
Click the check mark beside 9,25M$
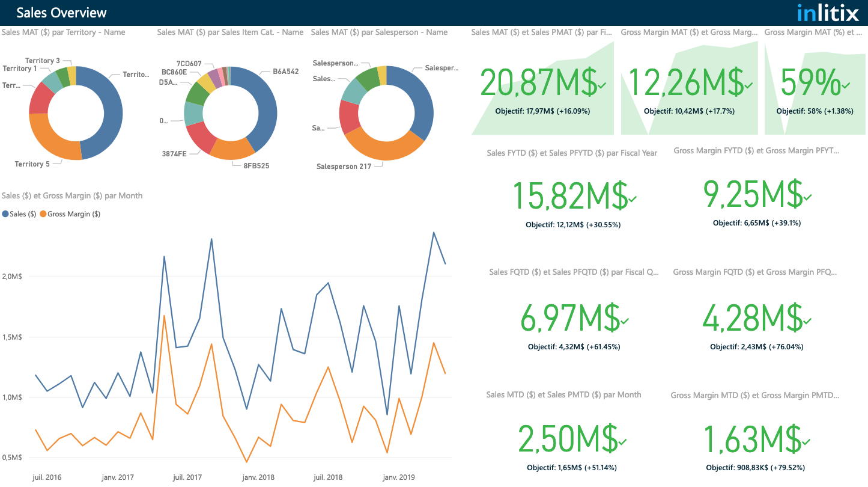[x=807, y=197]
